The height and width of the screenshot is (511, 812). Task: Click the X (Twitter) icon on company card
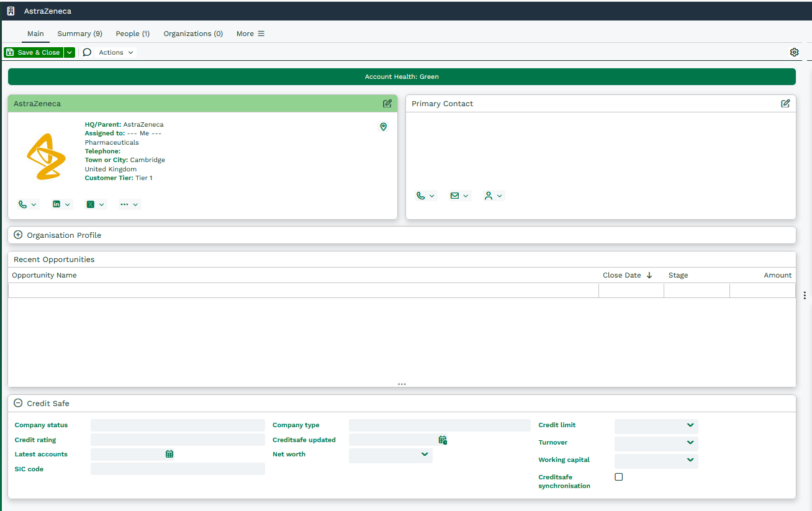(91, 204)
